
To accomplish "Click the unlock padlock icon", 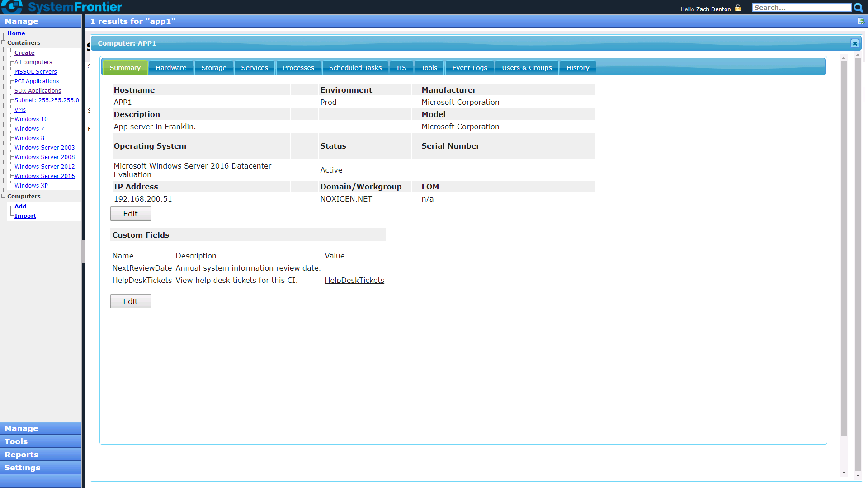I will [738, 8].
